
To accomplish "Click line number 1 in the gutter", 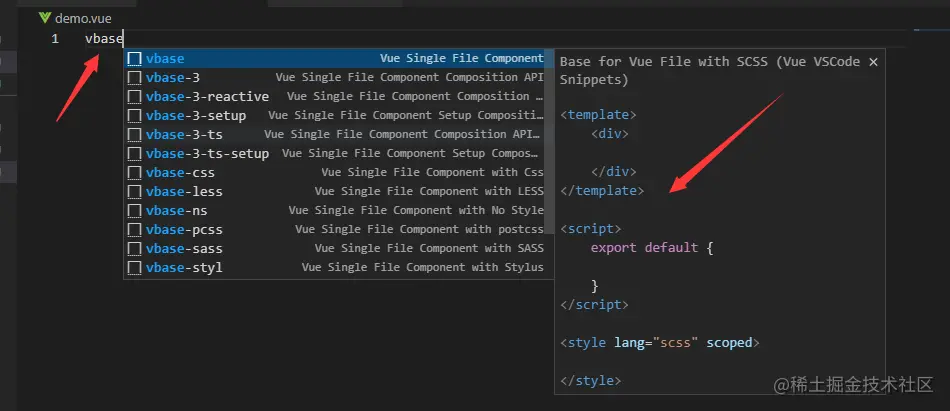I will 55,39.
